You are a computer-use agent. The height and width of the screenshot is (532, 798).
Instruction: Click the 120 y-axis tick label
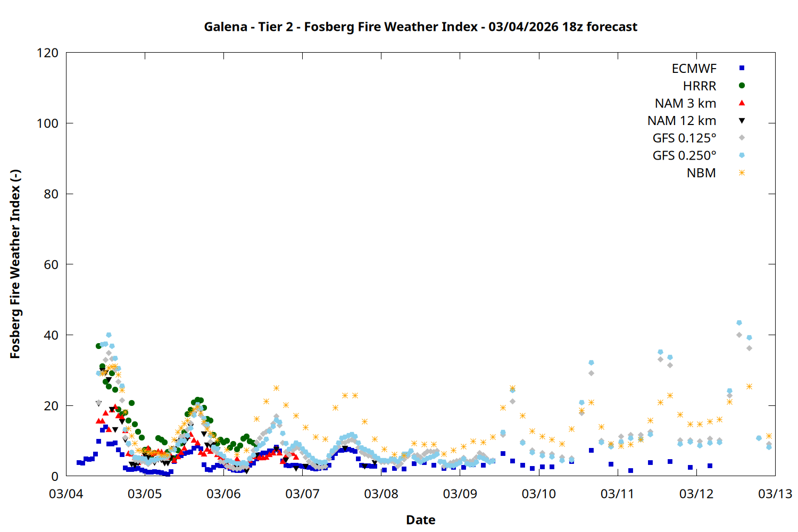48,53
